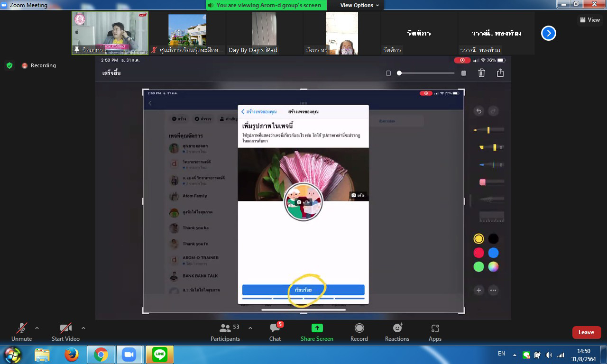Expand video options arrow beside Start Video
Viewport: 607px width, 364px height.
tap(83, 328)
